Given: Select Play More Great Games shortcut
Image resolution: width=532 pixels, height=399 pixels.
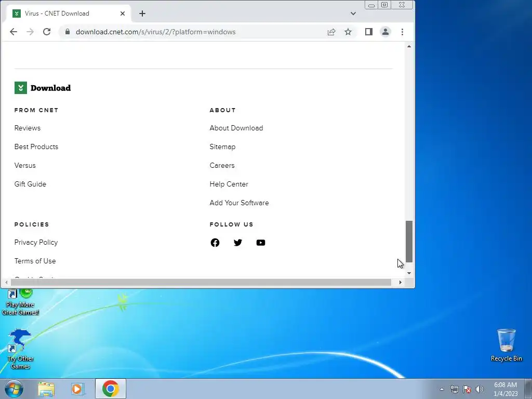Looking at the screenshot, I should (x=20, y=302).
